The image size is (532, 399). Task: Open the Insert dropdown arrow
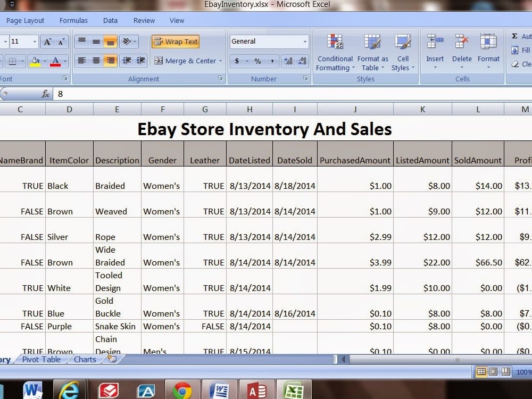tap(435, 67)
